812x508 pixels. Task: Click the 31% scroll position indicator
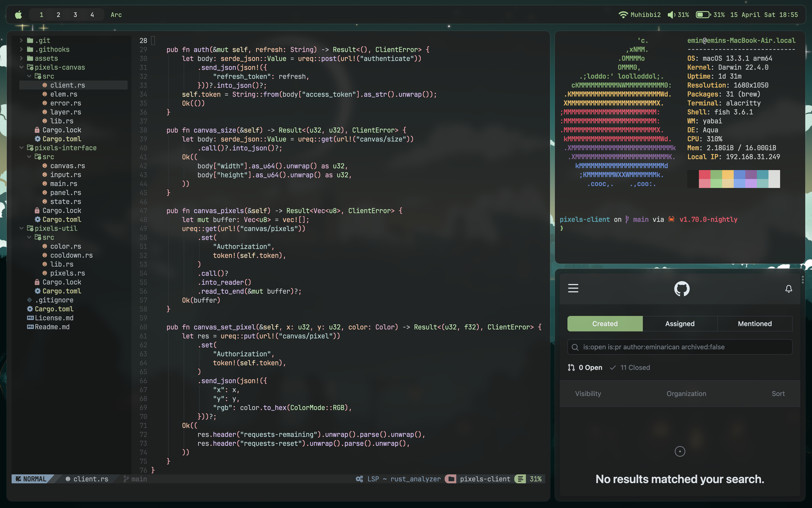coord(536,479)
